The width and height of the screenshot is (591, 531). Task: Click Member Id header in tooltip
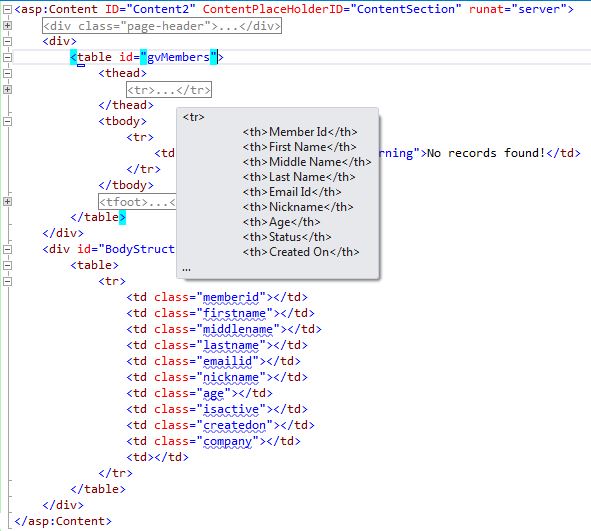300,132
